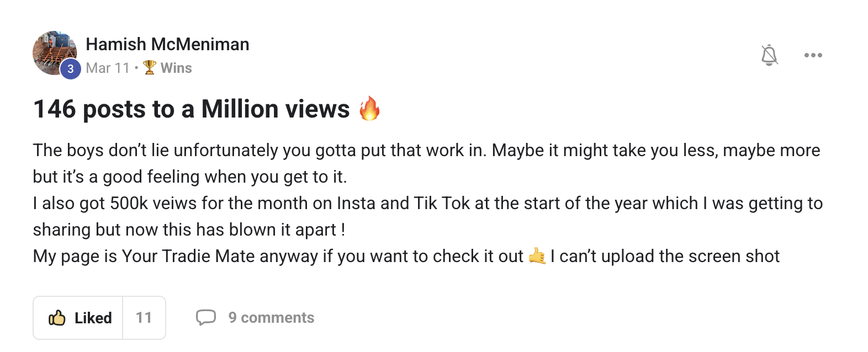Screen dimensions: 868x352
Task: Open the post titled 146 posts to a Million views
Action: pyautogui.click(x=192, y=109)
